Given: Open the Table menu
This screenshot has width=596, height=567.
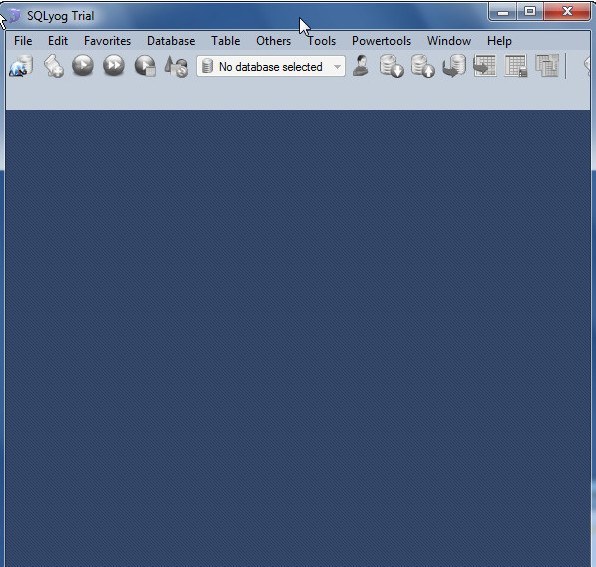Looking at the screenshot, I should tap(226, 41).
